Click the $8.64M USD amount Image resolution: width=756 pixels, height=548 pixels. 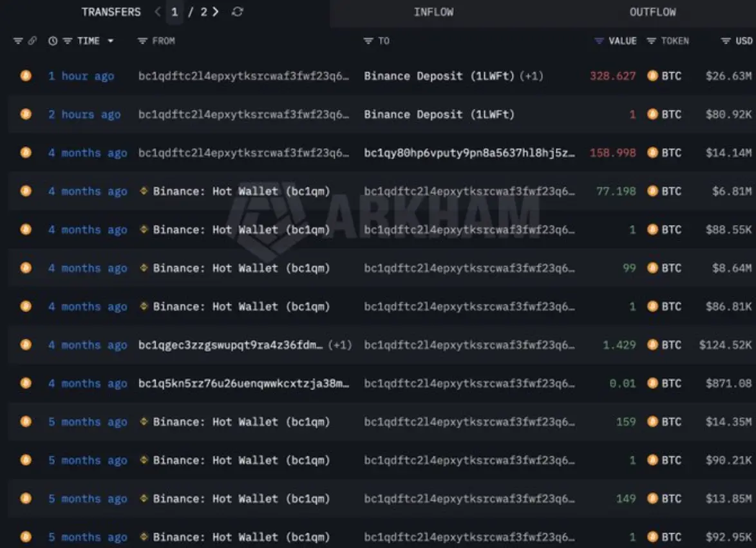(x=732, y=268)
